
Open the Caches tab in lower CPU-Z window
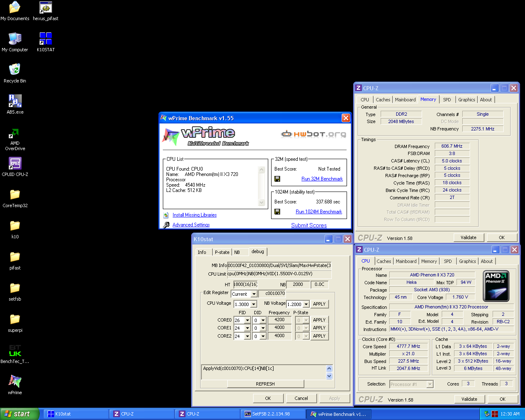click(384, 261)
